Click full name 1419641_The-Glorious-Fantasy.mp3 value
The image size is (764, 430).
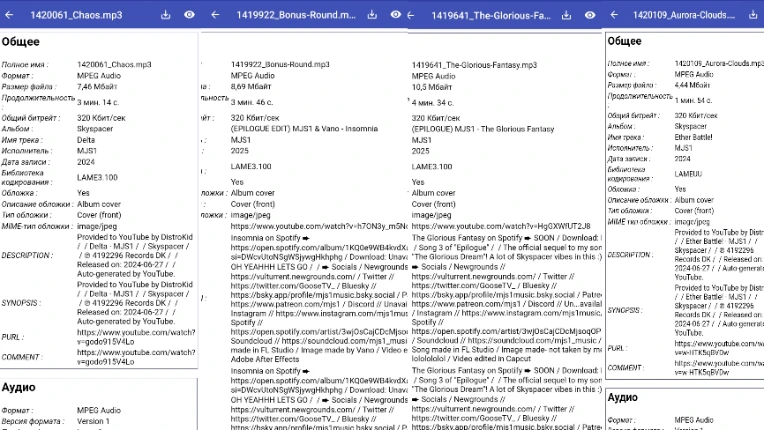click(474, 65)
